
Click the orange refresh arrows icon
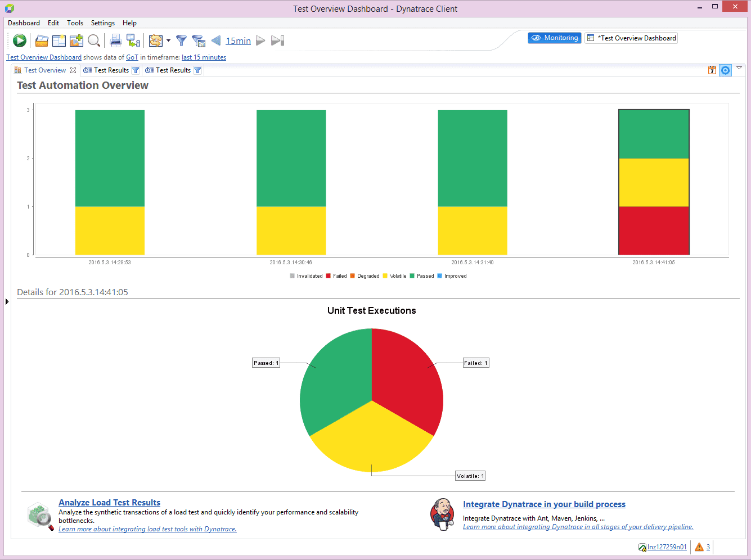click(156, 40)
